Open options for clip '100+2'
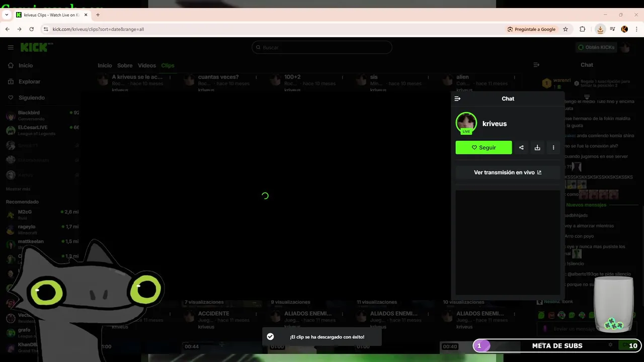644x362 pixels. coord(342,77)
